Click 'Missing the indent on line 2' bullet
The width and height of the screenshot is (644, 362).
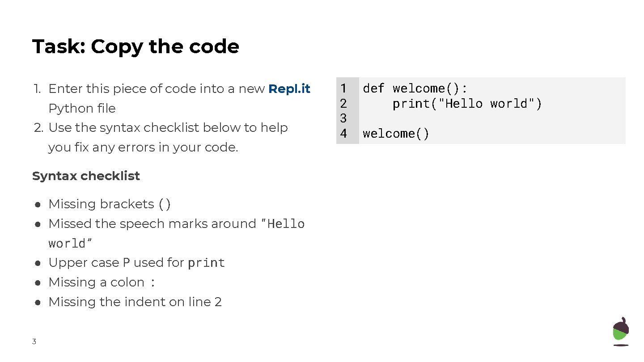135,302
